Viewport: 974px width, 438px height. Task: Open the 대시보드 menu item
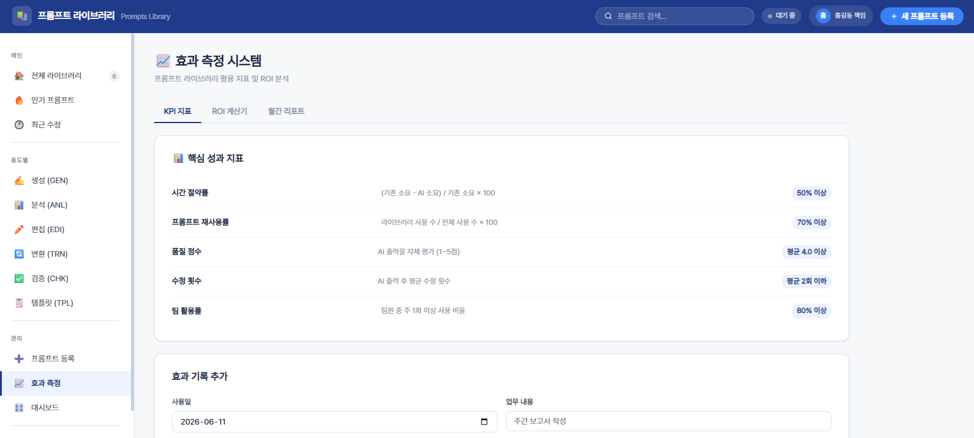pos(66,408)
